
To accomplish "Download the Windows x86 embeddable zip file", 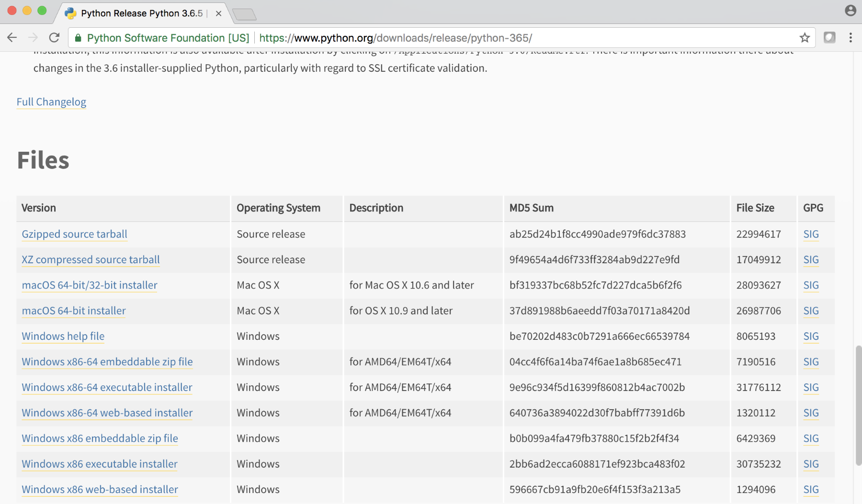I will pyautogui.click(x=100, y=438).
